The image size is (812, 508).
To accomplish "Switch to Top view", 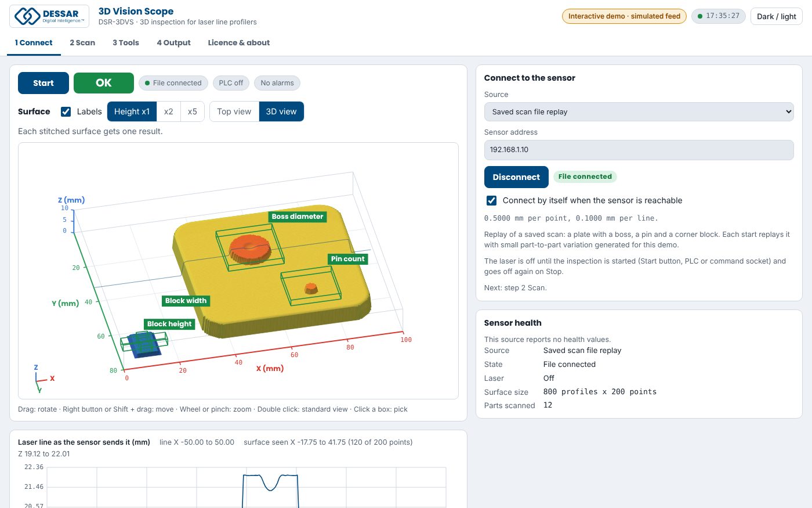I will click(x=234, y=111).
